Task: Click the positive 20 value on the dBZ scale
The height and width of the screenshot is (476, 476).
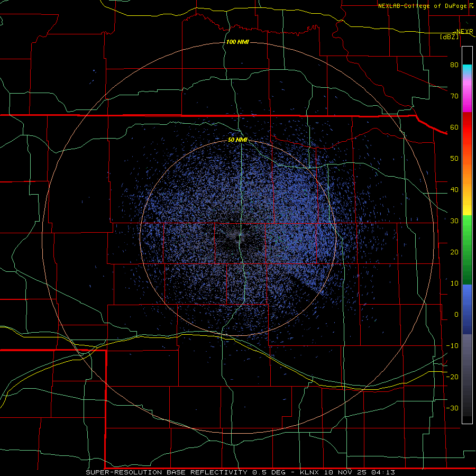Action: tap(454, 252)
